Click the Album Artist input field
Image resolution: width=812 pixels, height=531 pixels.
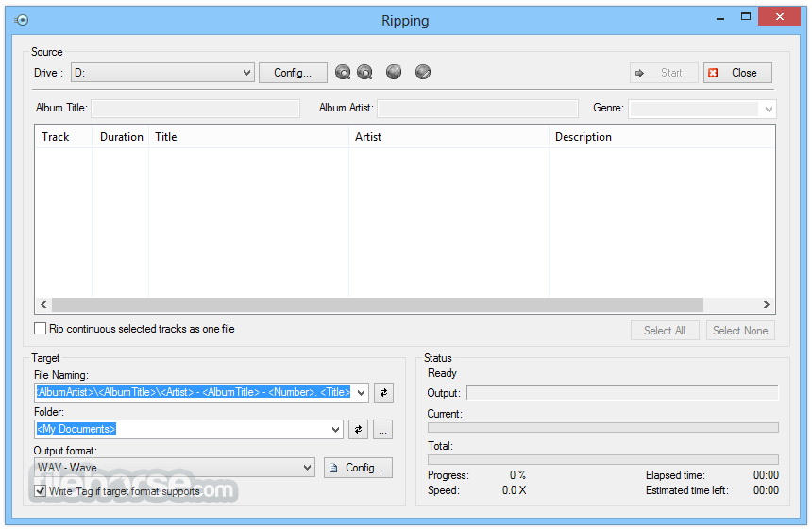point(478,109)
